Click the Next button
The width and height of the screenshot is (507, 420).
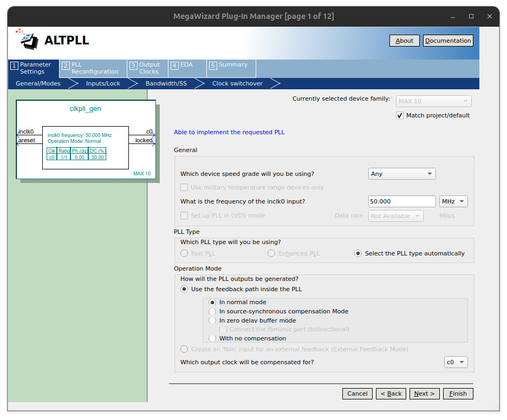coord(424,393)
